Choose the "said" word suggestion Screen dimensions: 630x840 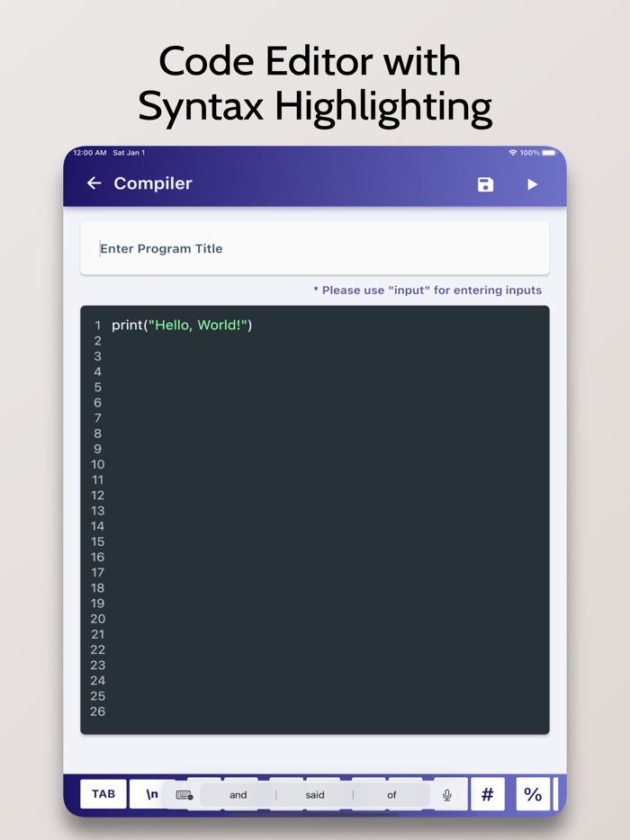(315, 795)
